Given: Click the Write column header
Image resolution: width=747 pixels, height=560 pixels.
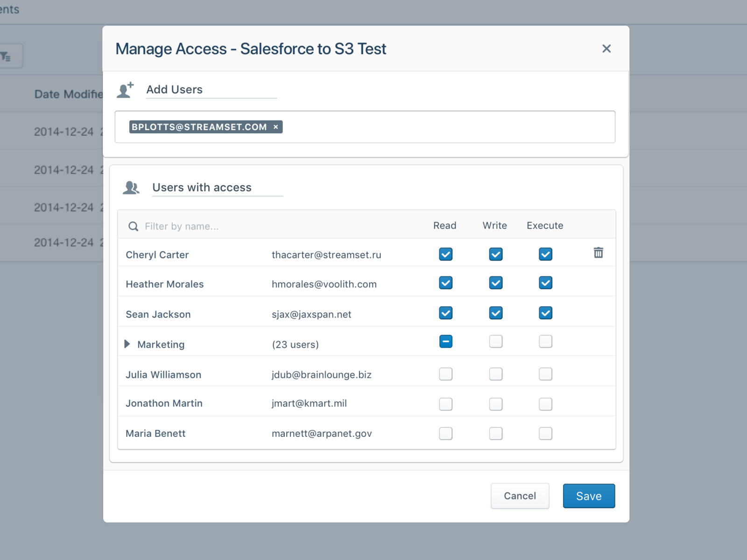Looking at the screenshot, I should click(x=495, y=225).
